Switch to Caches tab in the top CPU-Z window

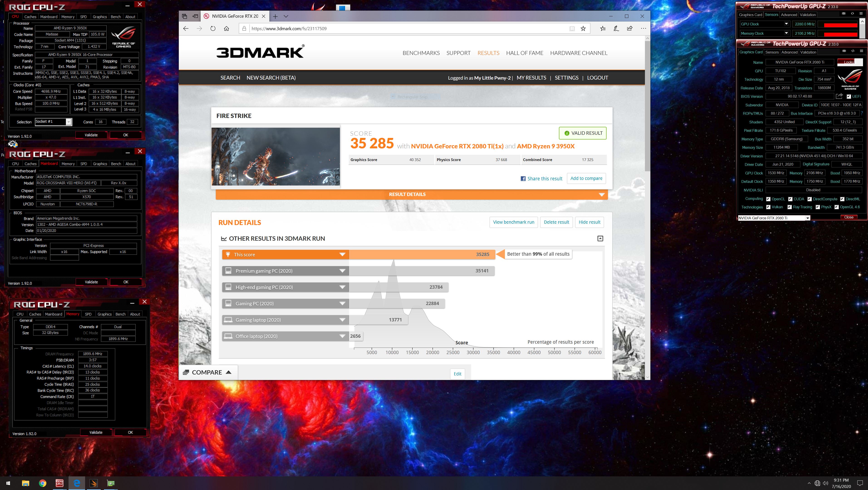30,17
